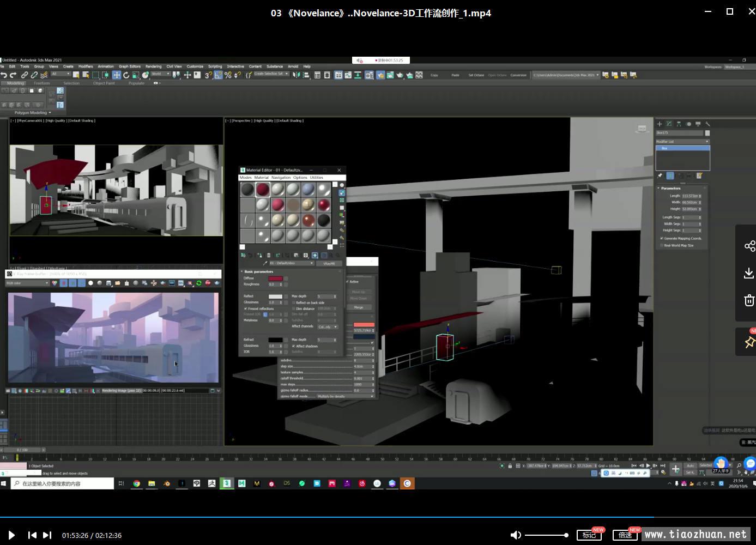Open the Rendering menu
This screenshot has width=756, height=545.
[153, 66]
